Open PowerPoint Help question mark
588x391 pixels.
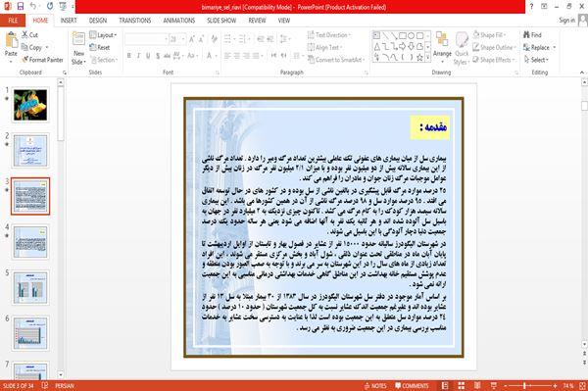531,7
